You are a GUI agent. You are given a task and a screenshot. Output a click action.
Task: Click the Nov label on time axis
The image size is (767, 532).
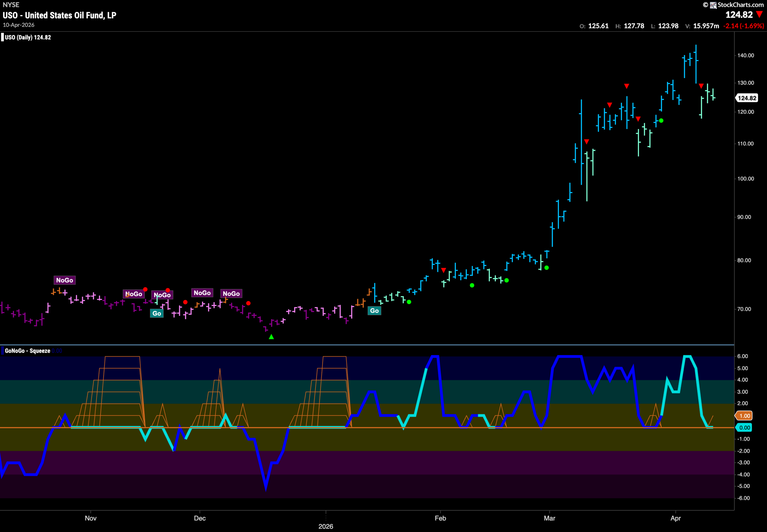[x=90, y=518]
